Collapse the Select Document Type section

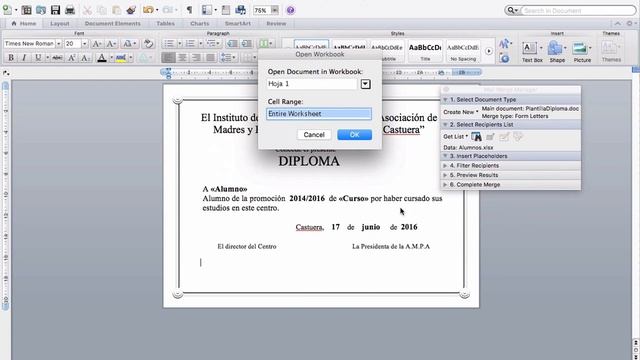445,100
